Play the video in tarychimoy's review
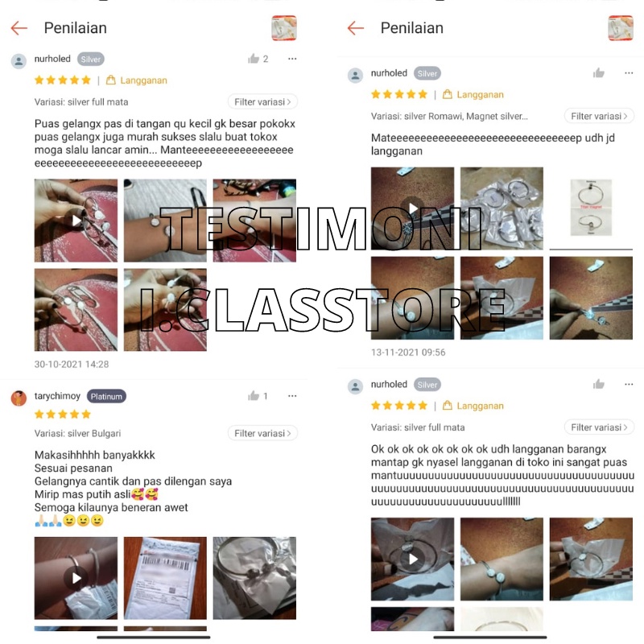This screenshot has height=644, width=644. pos(76,578)
